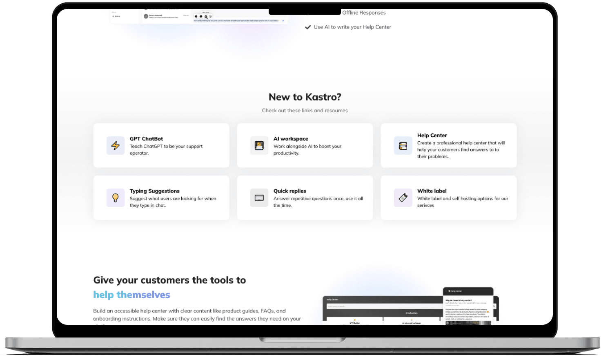610x364 pixels.
Task: Click the Typing Suggestions lightbulb icon
Action: 116,198
